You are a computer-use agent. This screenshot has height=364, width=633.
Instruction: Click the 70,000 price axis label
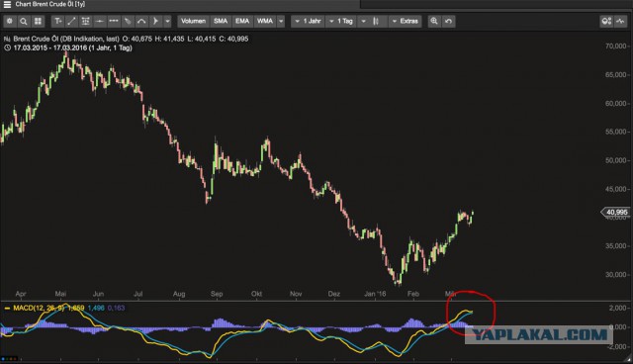(616, 46)
